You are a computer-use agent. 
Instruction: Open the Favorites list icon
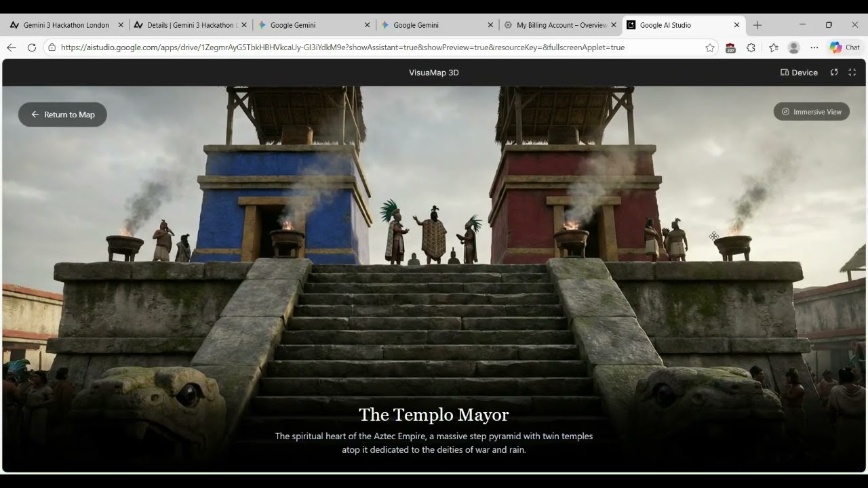tap(774, 47)
